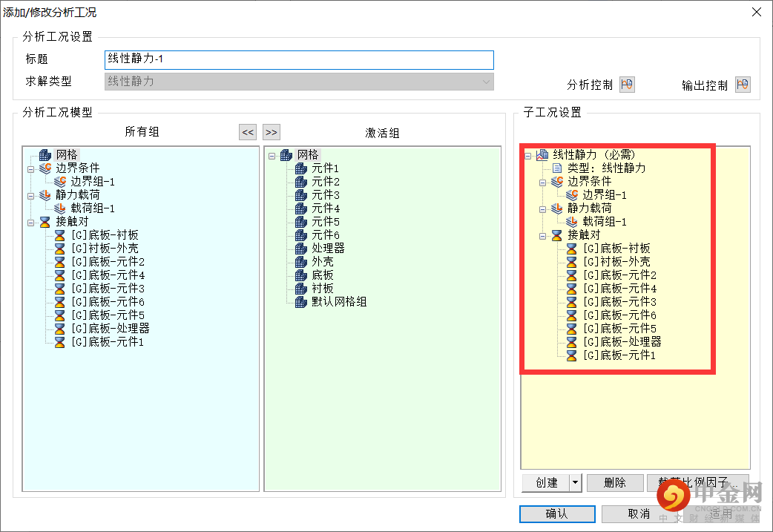Select [G]底板-衬板 in 子工况设置 tree
Screen dimensions: 773x532
pyautogui.click(x=616, y=249)
